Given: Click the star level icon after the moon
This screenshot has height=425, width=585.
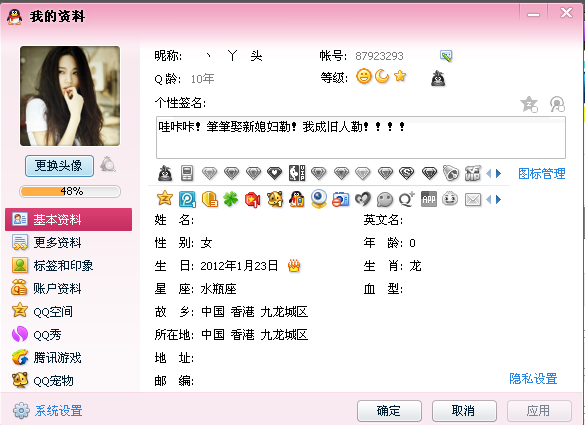Looking at the screenshot, I should [400, 76].
